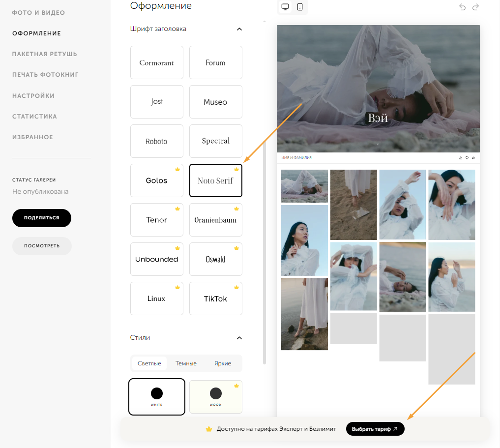The image size is (500, 448).
Task: Click the heart favorites icon in preview
Action: [x=467, y=158]
